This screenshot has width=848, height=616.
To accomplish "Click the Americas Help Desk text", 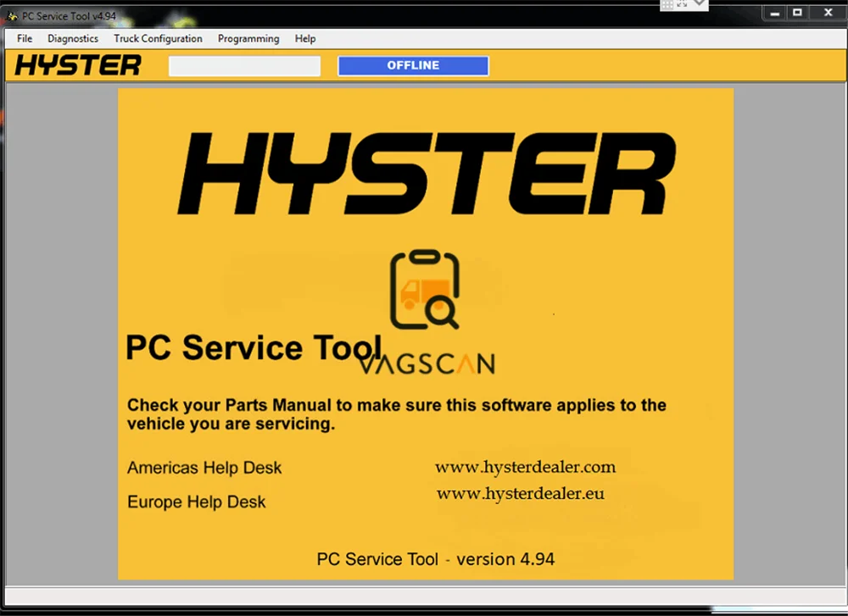I will [x=204, y=468].
